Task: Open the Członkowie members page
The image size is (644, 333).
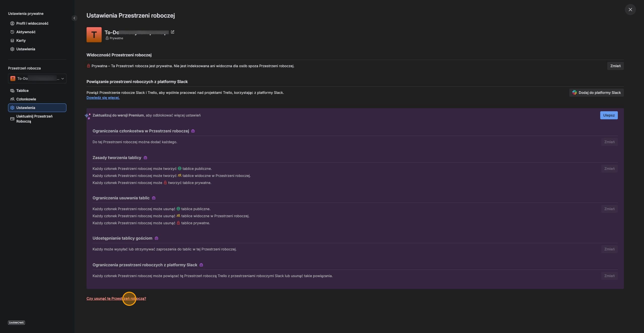Action: (37, 99)
